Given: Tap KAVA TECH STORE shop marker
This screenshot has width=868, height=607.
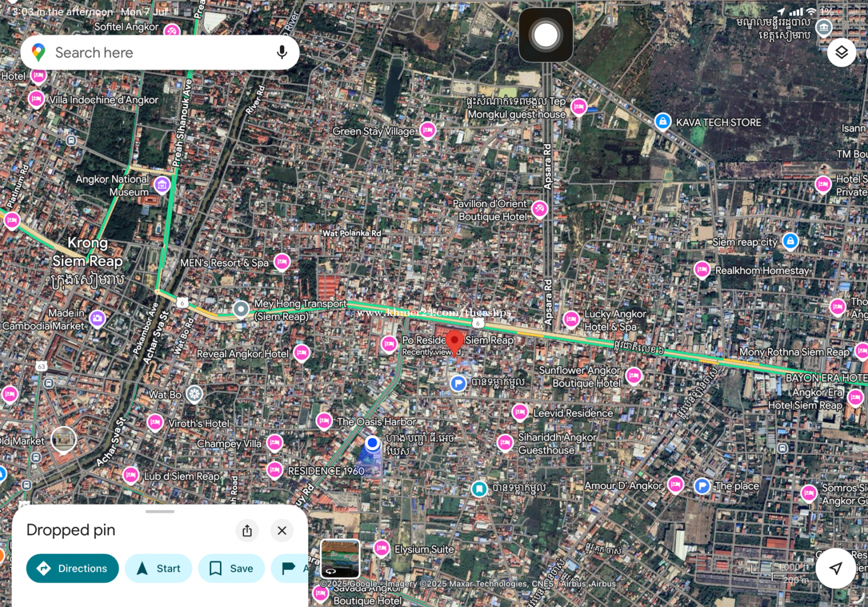Looking at the screenshot, I should click(x=663, y=122).
